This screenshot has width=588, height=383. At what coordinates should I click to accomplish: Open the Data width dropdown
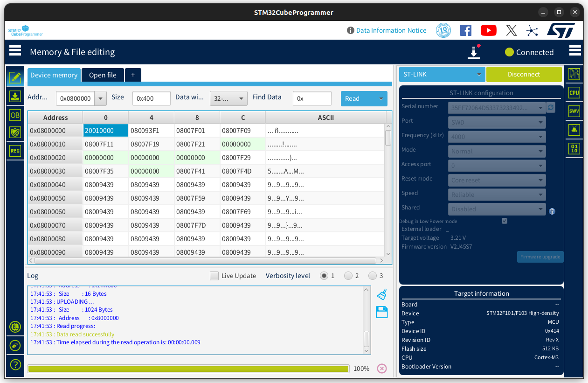coord(228,98)
